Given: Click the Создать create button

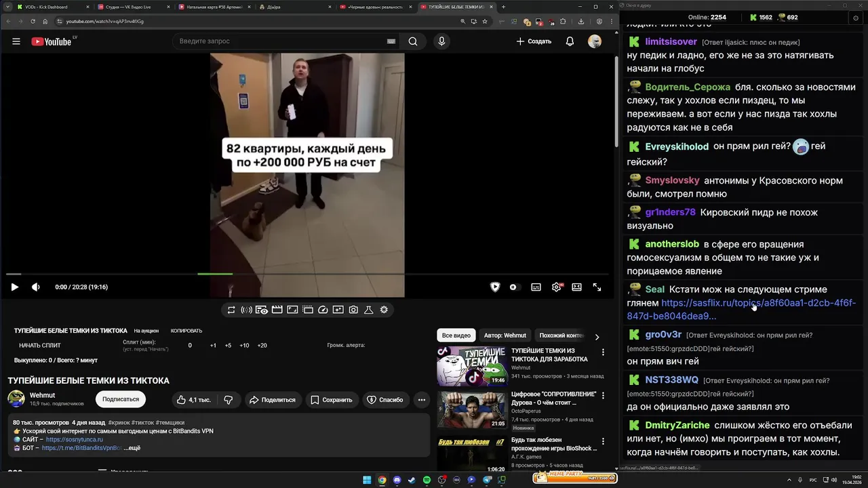Looking at the screenshot, I should coord(534,41).
